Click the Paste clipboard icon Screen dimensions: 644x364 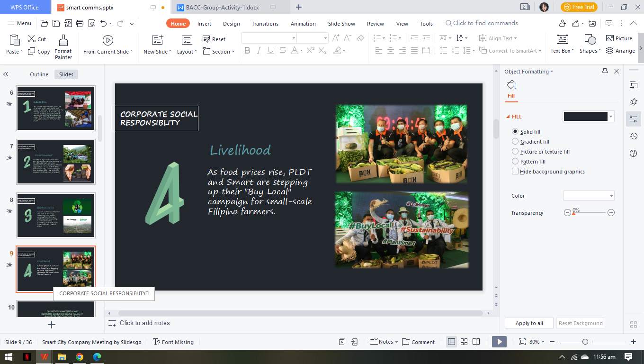(x=15, y=40)
